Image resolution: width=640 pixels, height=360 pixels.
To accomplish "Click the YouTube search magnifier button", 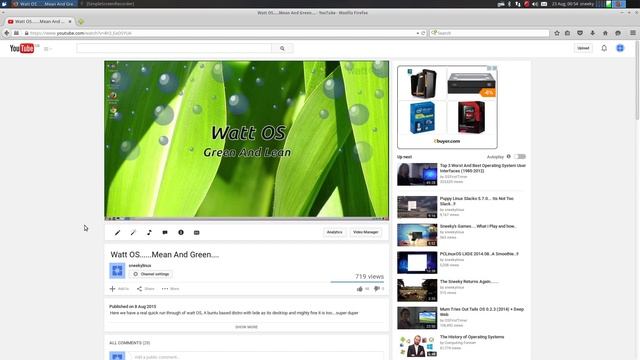I will pos(282,48).
